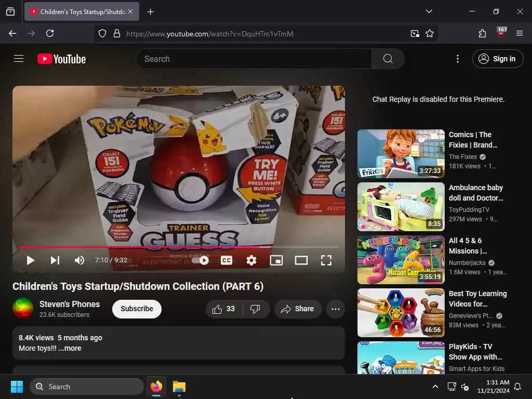The width and height of the screenshot is (532, 399).
Task: Open Numberjacks channel name
Action: (x=467, y=262)
